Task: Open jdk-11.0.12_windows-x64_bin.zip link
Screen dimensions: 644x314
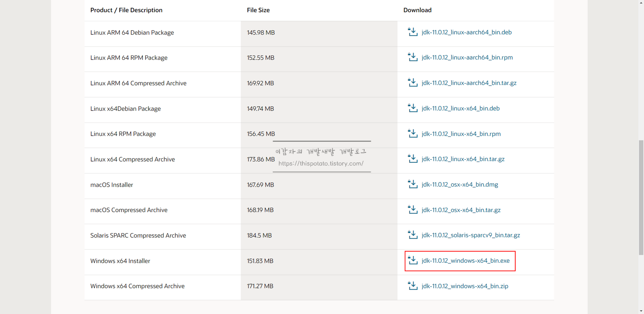Action: pyautogui.click(x=465, y=286)
